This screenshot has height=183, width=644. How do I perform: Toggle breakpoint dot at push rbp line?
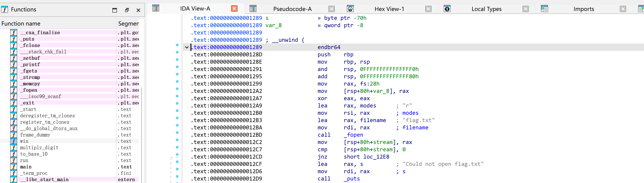point(177,52)
